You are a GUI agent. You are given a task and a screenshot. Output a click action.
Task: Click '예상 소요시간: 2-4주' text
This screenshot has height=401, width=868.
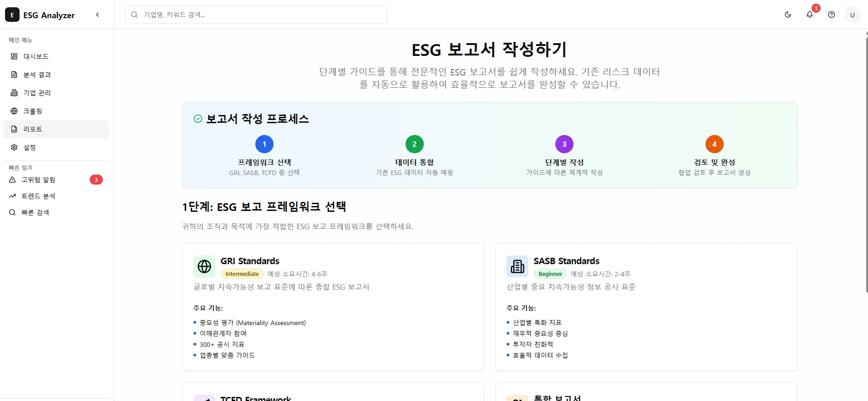(601, 274)
